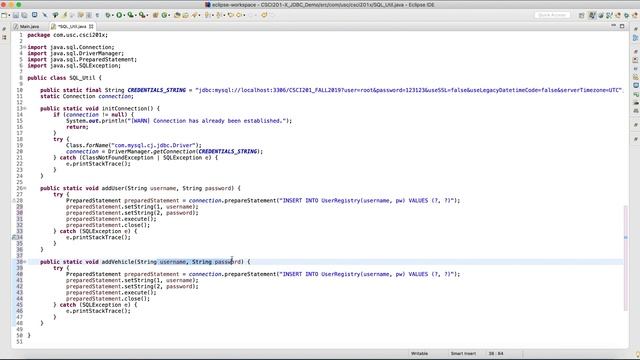Close the SQL_Util.java tab
The width and height of the screenshot is (640, 360).
tap(91, 27)
